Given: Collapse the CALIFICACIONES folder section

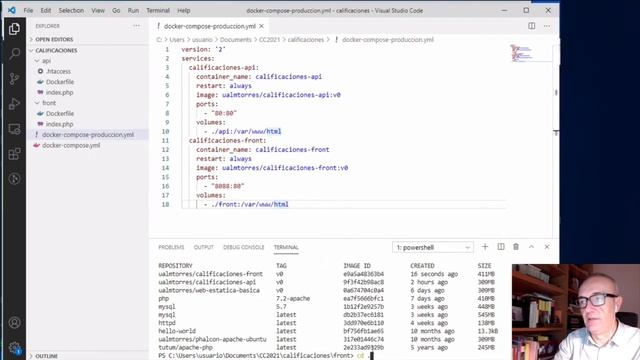Looking at the screenshot, I should pyautogui.click(x=56, y=50).
